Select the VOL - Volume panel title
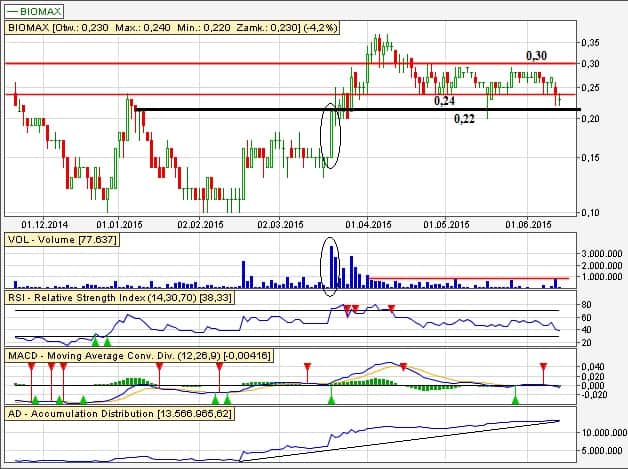The image size is (628, 469). [x=63, y=240]
